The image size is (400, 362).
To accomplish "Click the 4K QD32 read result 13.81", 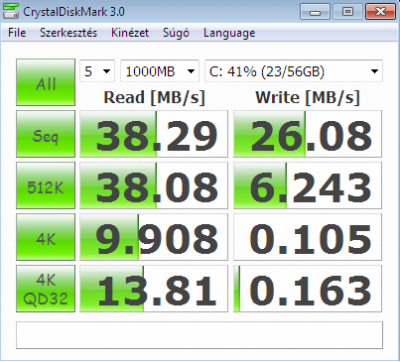I will [154, 289].
